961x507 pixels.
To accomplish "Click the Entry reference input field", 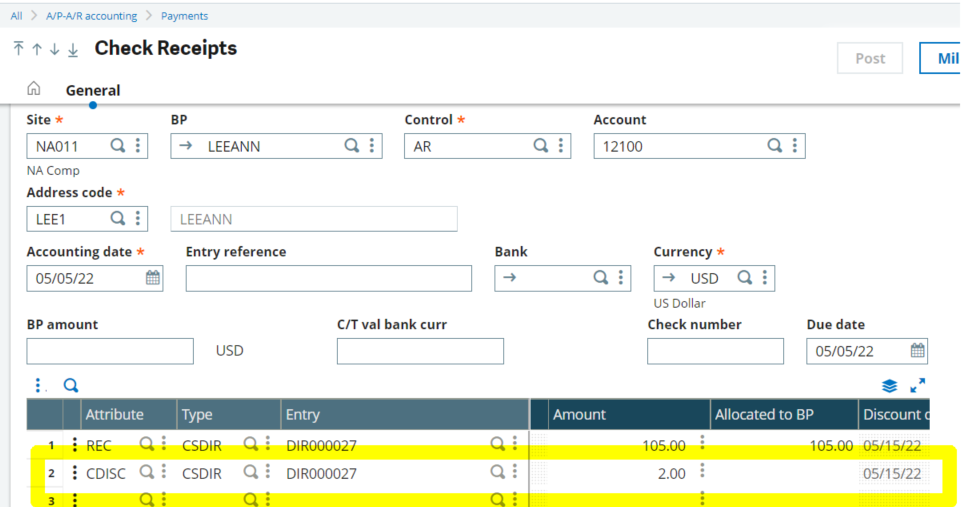I will [x=328, y=278].
